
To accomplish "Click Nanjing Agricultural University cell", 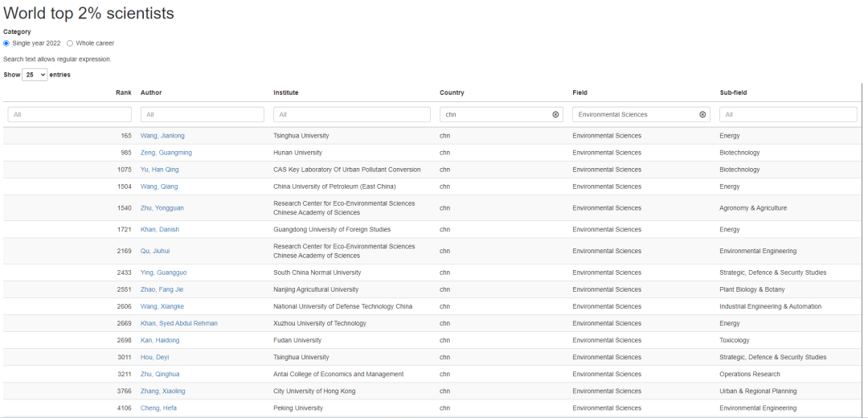I will pyautogui.click(x=316, y=289).
